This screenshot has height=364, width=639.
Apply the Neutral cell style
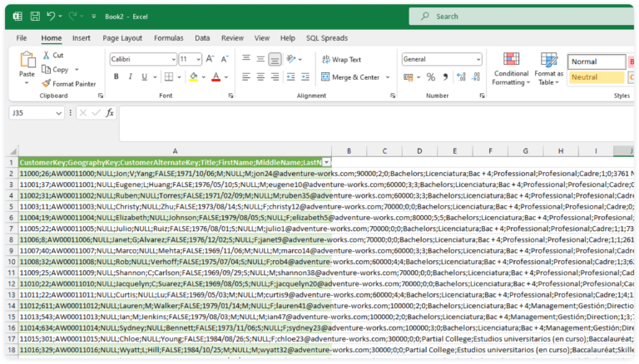pyautogui.click(x=597, y=77)
